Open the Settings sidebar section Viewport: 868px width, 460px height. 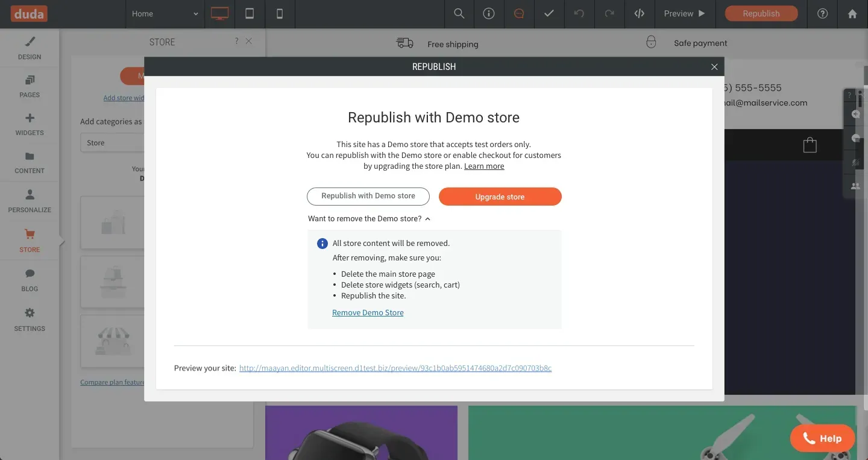coord(30,320)
